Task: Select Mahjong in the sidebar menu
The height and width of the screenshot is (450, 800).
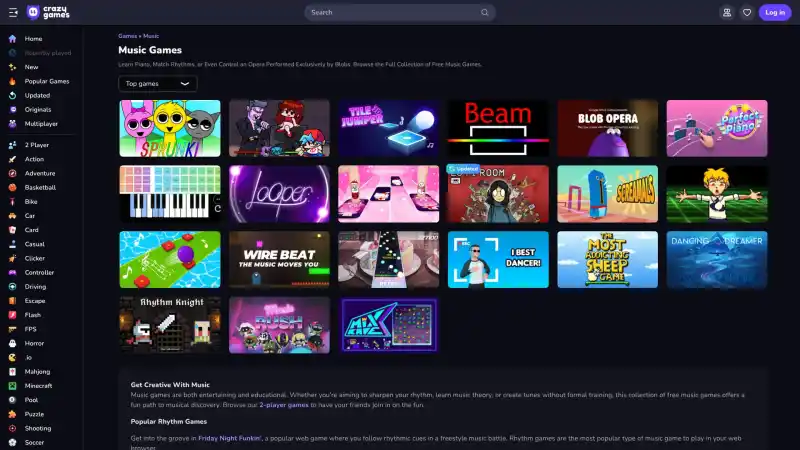Action: pos(37,372)
